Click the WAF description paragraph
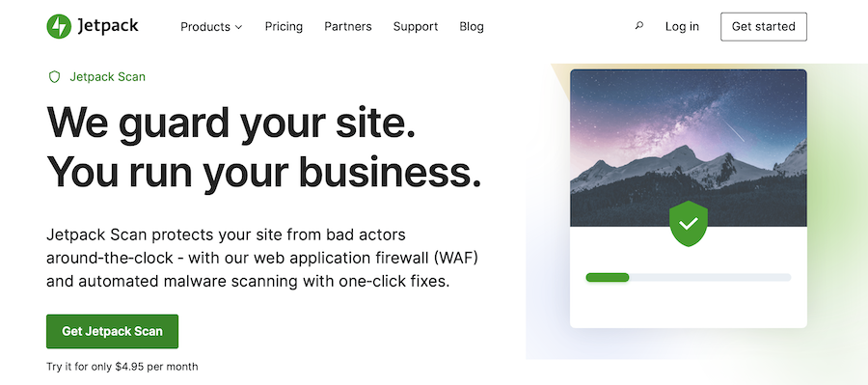Image resolution: width=868 pixels, height=385 pixels. tap(261, 259)
